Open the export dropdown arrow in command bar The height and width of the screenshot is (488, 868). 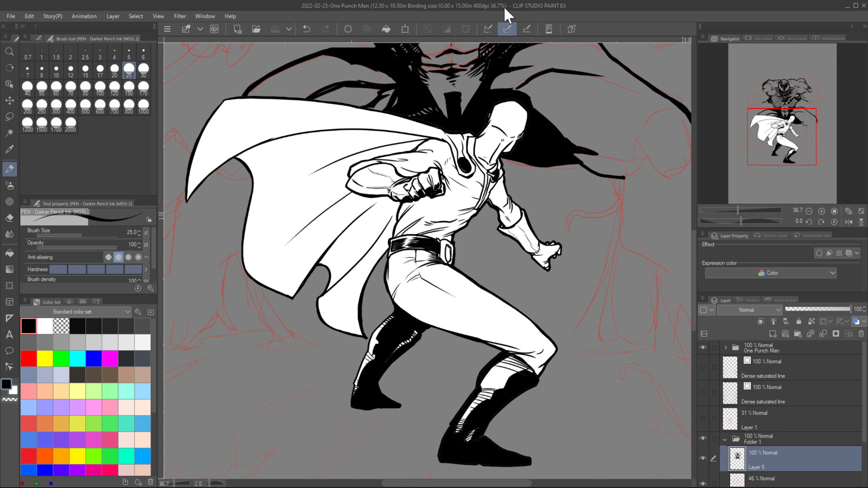(x=289, y=29)
